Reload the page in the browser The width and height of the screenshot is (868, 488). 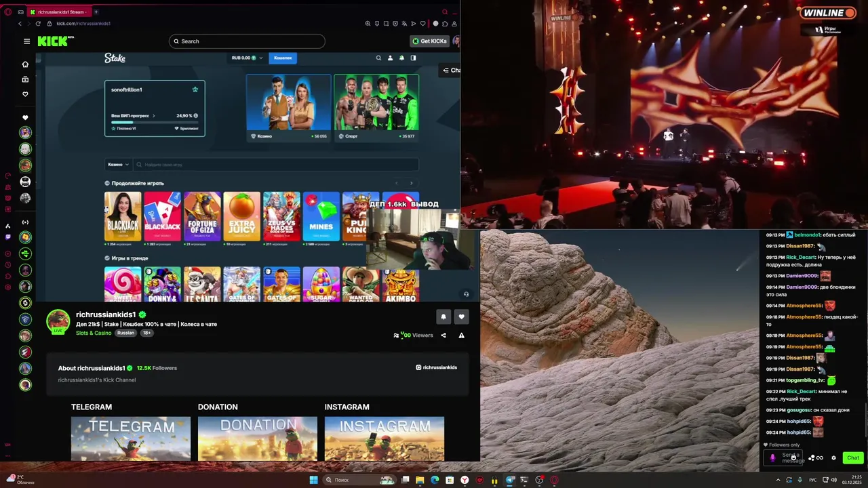tap(38, 24)
